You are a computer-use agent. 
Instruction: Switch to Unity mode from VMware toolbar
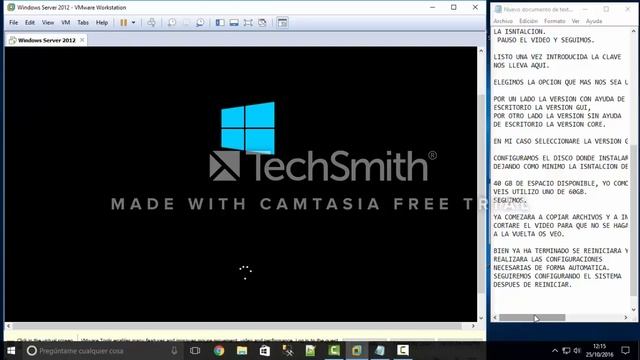point(262,23)
